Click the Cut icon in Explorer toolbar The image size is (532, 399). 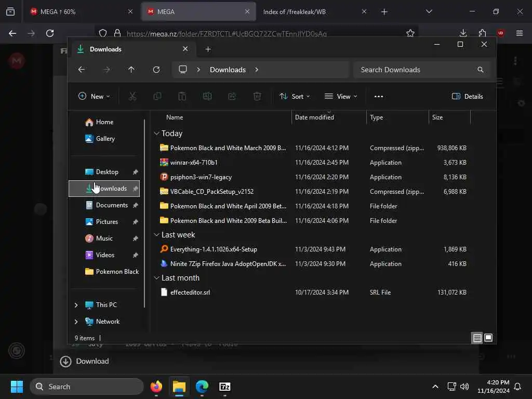tap(132, 96)
